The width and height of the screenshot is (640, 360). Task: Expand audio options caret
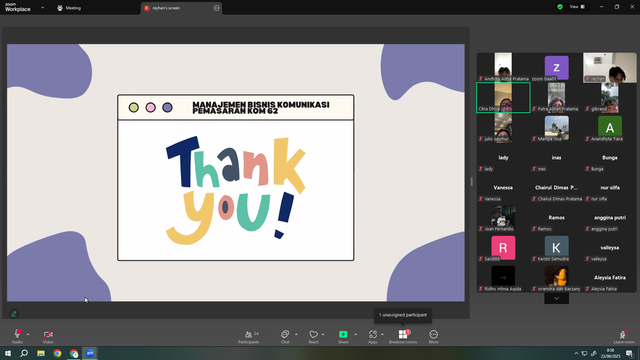(x=28, y=334)
